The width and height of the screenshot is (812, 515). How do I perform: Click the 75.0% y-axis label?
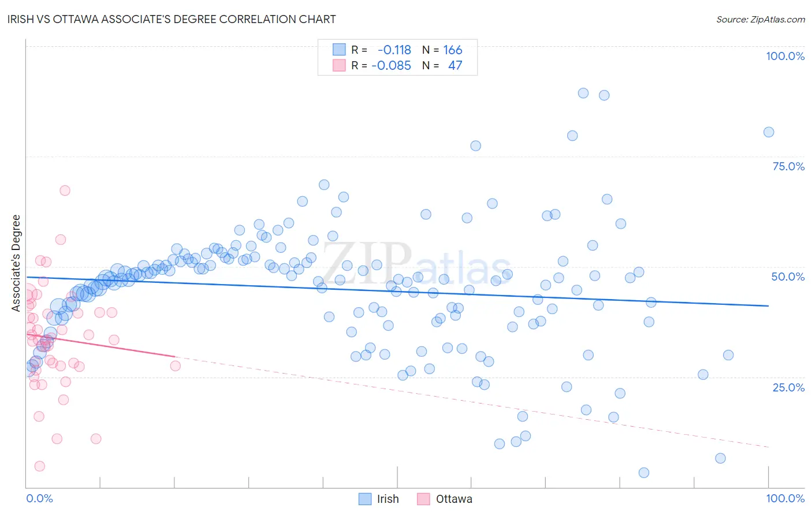pos(788,166)
